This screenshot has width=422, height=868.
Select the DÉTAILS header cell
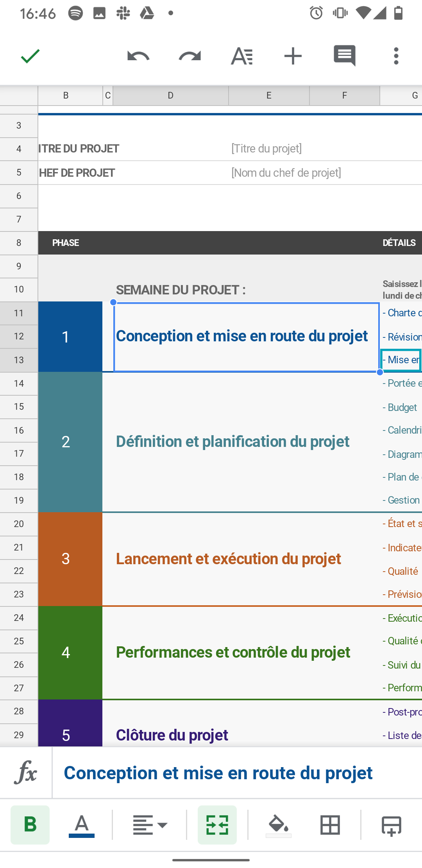tap(399, 243)
